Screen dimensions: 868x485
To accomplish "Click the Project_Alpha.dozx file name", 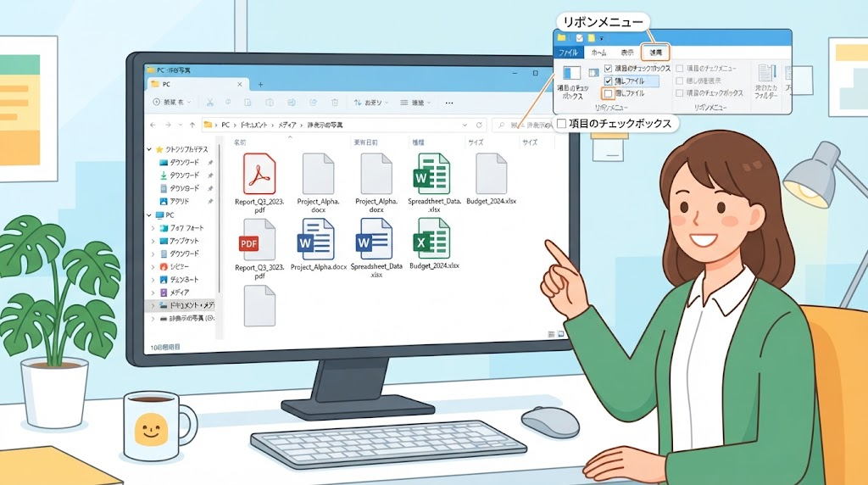I will coord(376,205).
